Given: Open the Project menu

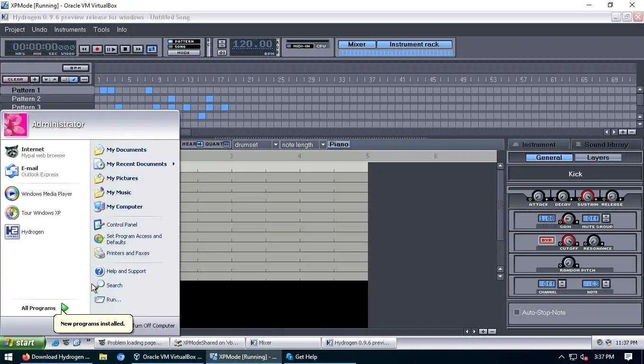Looking at the screenshot, I should pos(15,29).
